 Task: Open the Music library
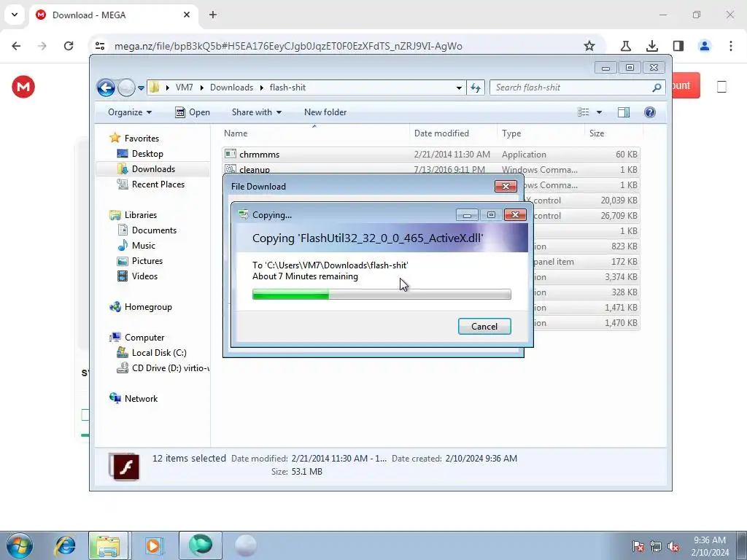(x=144, y=246)
